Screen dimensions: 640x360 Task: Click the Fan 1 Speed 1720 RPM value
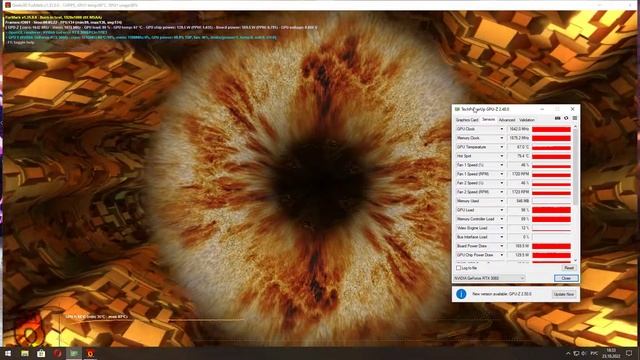(x=518, y=174)
